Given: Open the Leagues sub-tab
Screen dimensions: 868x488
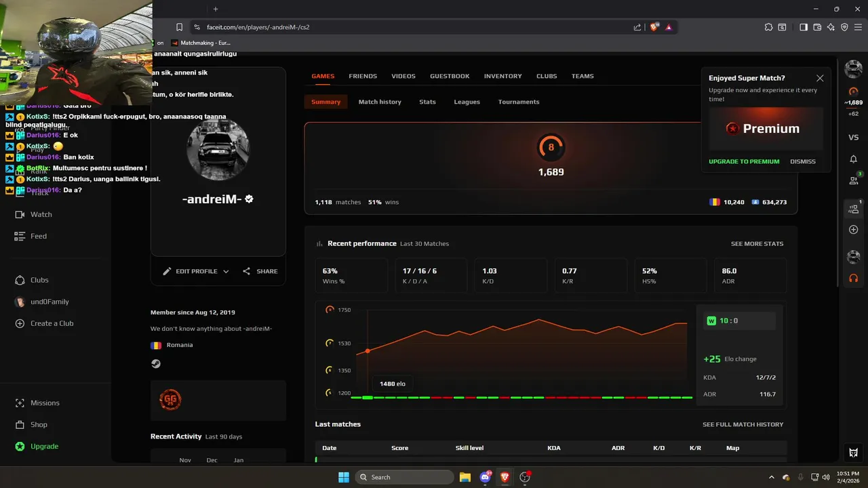Looking at the screenshot, I should 467,102.
